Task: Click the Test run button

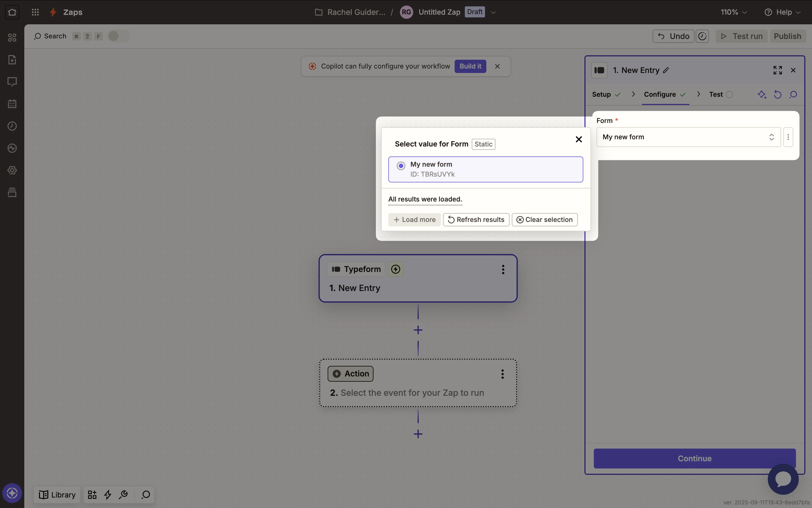Action: [x=742, y=36]
